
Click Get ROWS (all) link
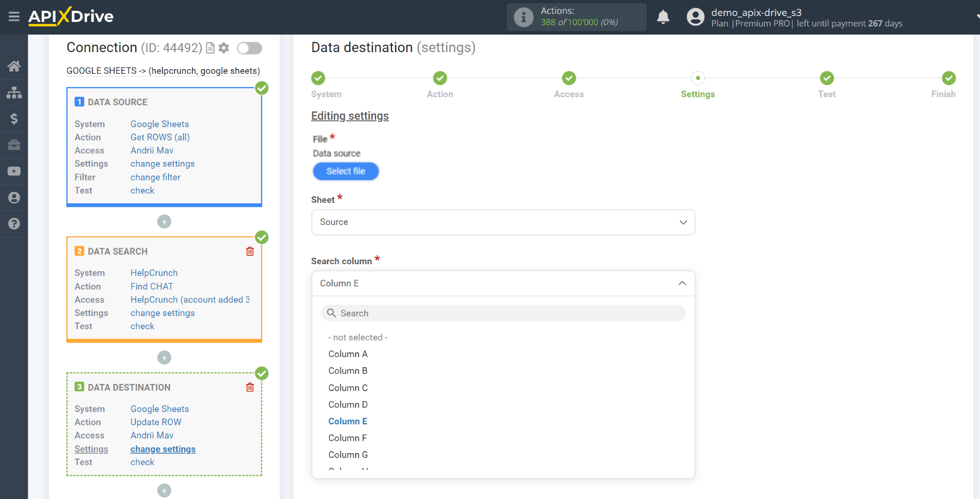tap(160, 137)
